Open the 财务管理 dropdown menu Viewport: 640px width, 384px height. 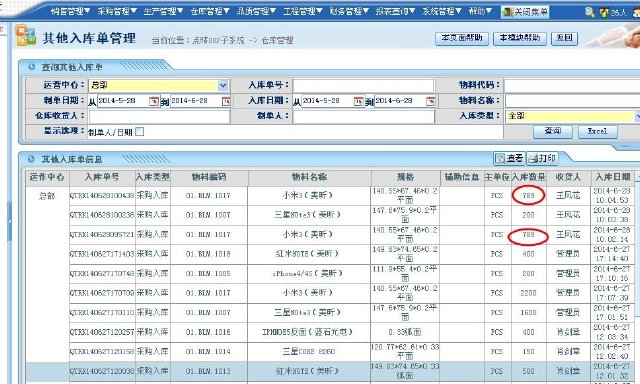[349, 11]
